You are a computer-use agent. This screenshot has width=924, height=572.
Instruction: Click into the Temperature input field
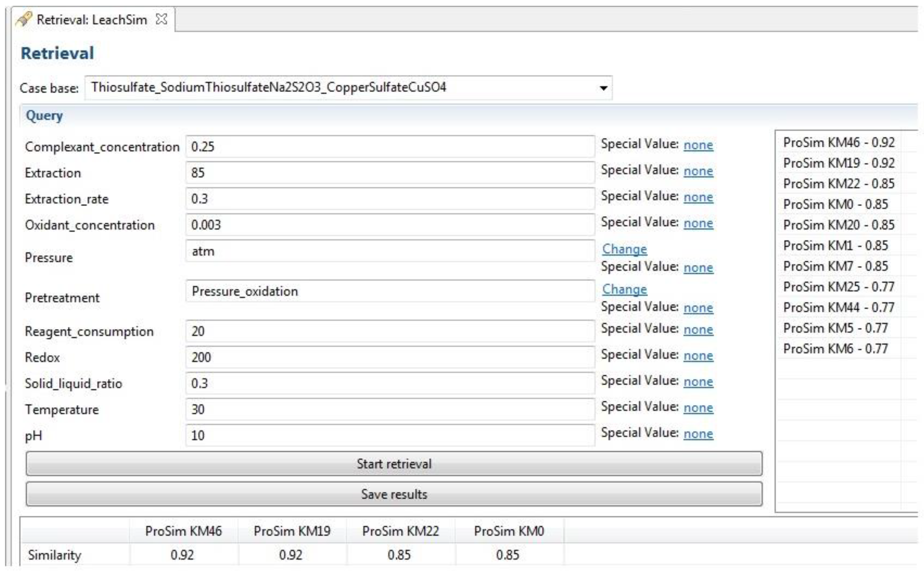389,409
